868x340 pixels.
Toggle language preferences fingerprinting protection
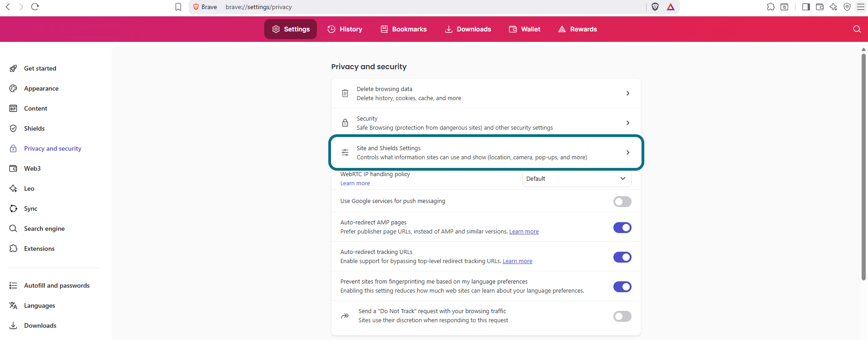(x=622, y=287)
